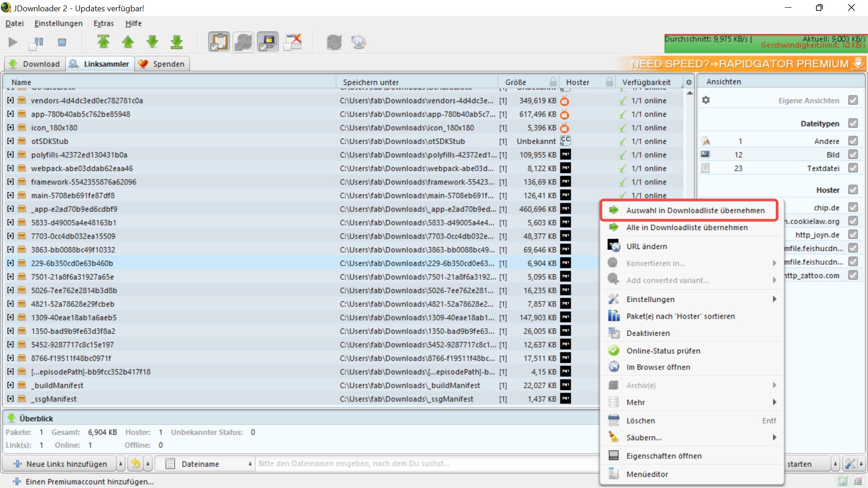Toggle Dateitypen checkbox
Viewport: 868px width, 488px height.
click(x=853, y=123)
